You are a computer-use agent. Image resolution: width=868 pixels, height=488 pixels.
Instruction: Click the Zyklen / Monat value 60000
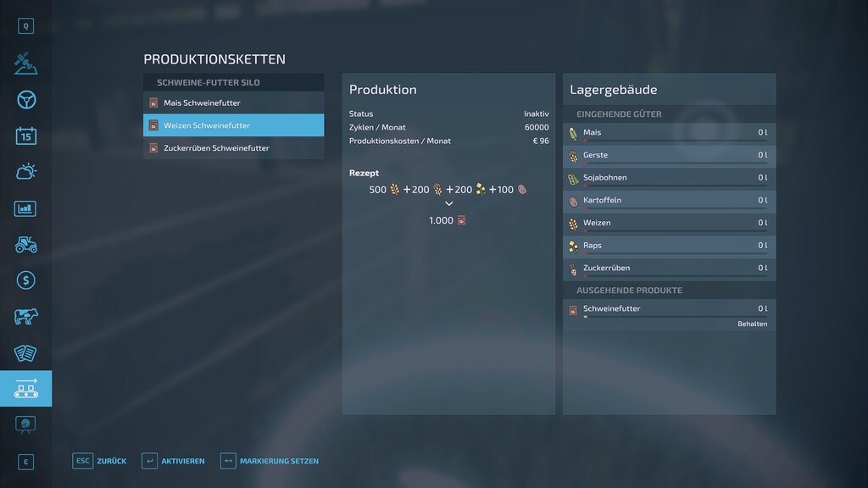click(537, 127)
